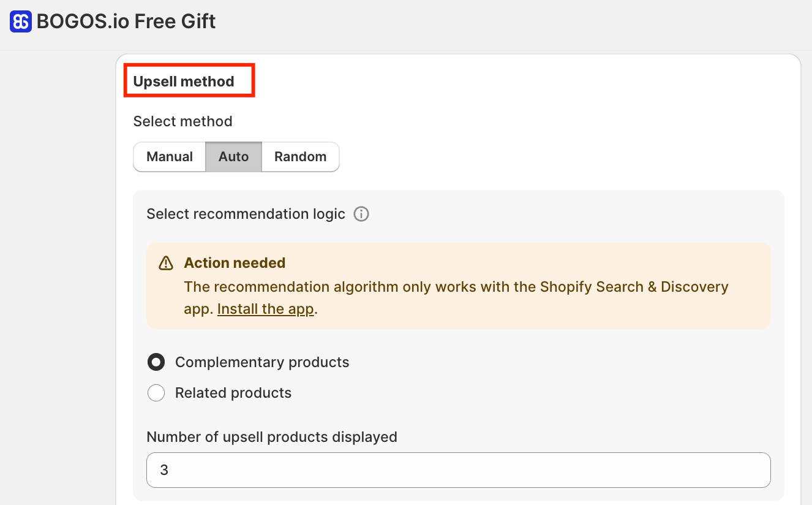Click the Number of upsell products displayed label

[x=272, y=437]
